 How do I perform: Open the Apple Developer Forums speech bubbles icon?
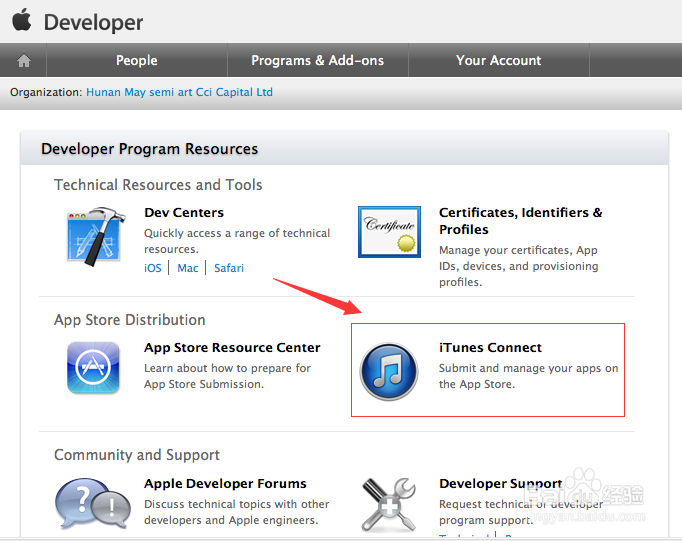point(92,504)
